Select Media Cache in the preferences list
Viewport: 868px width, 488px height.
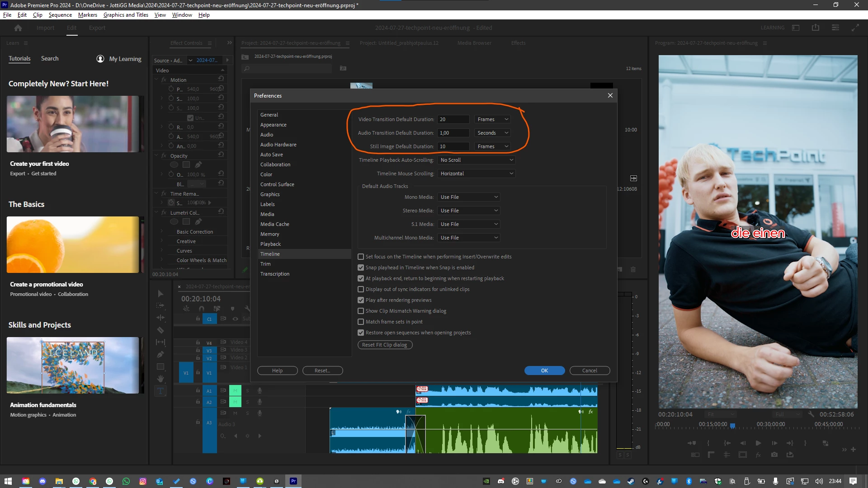(x=275, y=224)
